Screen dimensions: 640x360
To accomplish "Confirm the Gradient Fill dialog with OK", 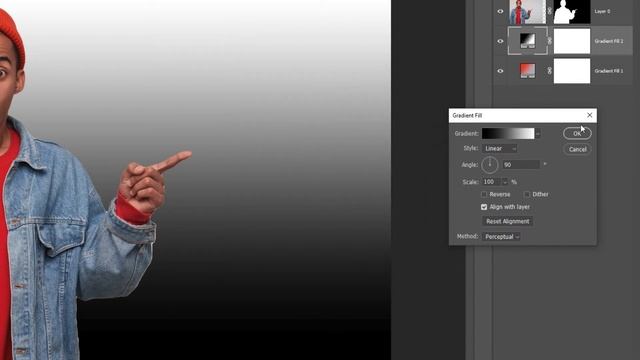I will click(577, 133).
